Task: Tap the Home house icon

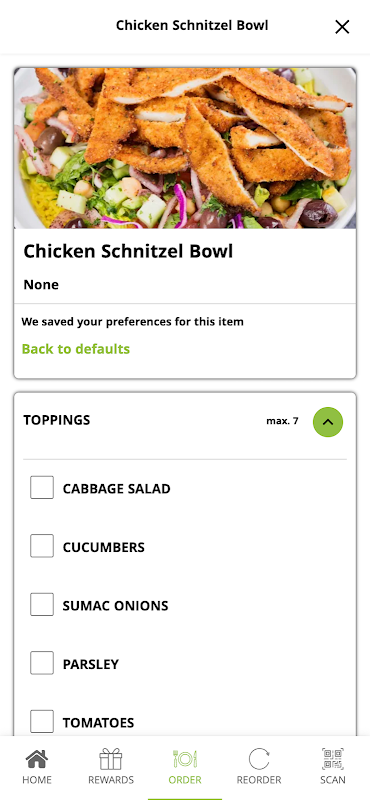Action: [x=37, y=759]
